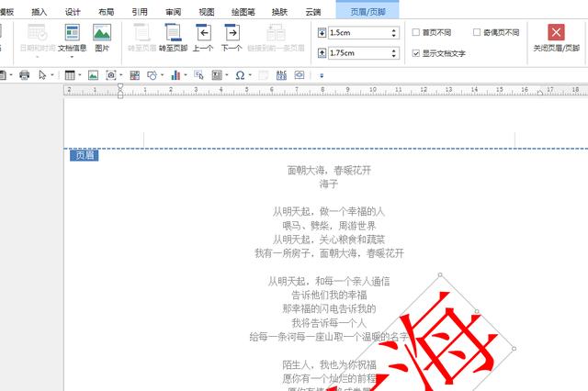This screenshot has height=391, width=588.
Task: Click the insert image icon in quick toolbar
Action: tap(93, 75)
